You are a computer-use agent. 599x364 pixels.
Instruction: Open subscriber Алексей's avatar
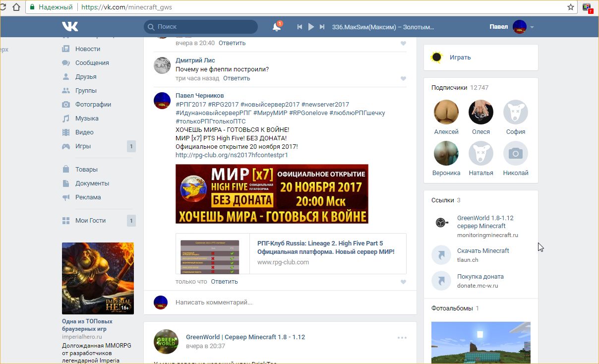446,112
